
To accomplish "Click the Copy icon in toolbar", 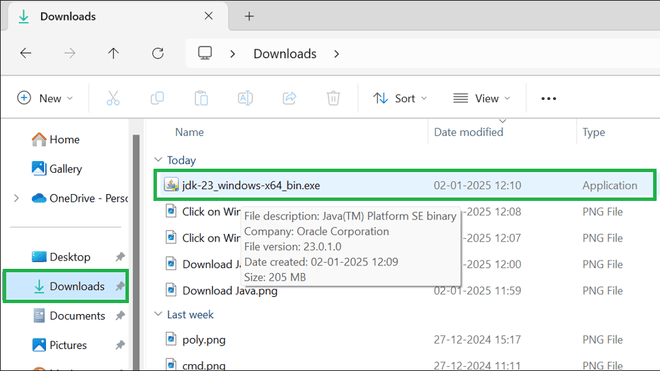I will 157,98.
